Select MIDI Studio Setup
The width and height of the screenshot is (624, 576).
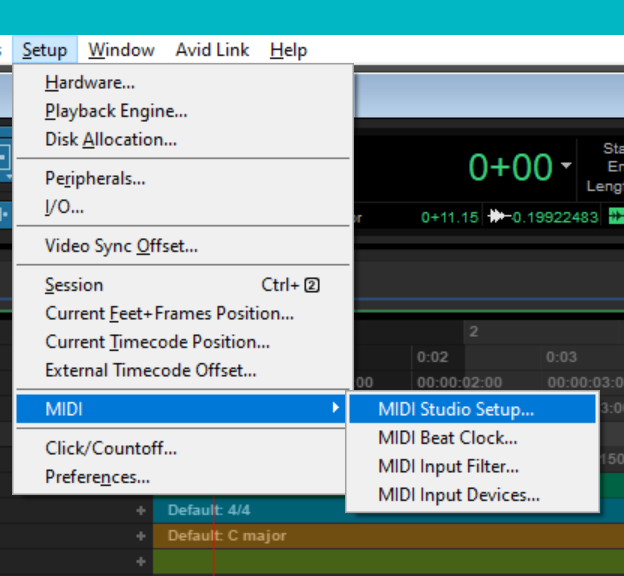point(456,409)
